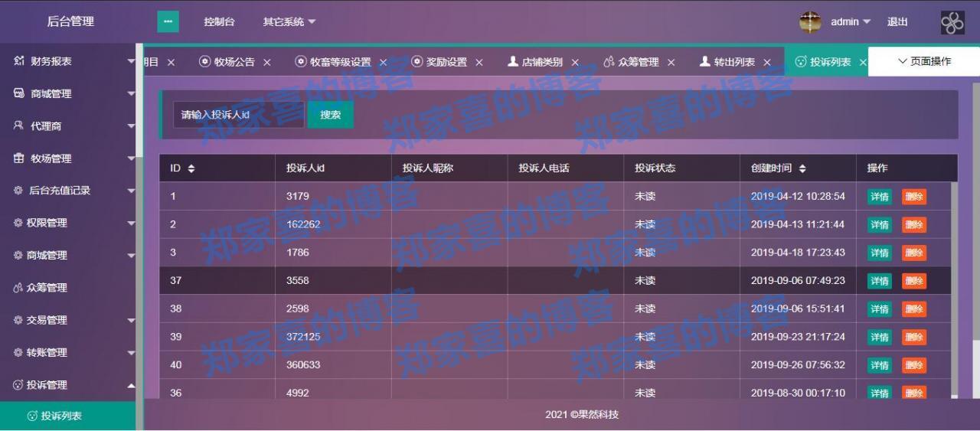
Task: Expand the 权限管理 sidebar menu
Action: coord(131,223)
